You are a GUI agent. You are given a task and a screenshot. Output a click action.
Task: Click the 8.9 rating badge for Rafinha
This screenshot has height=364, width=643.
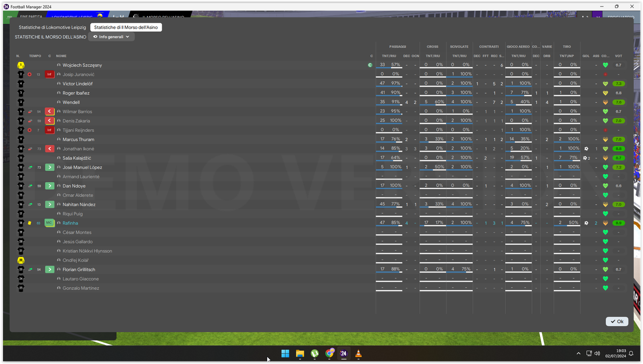[618, 223]
